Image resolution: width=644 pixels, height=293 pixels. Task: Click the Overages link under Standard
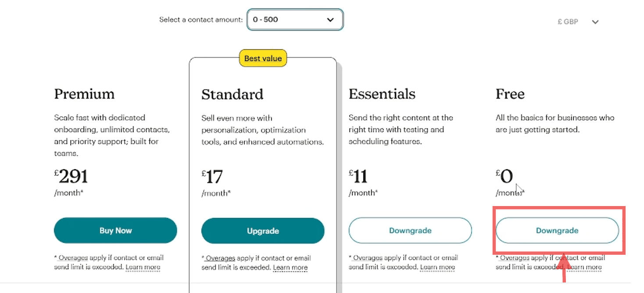[219, 257]
